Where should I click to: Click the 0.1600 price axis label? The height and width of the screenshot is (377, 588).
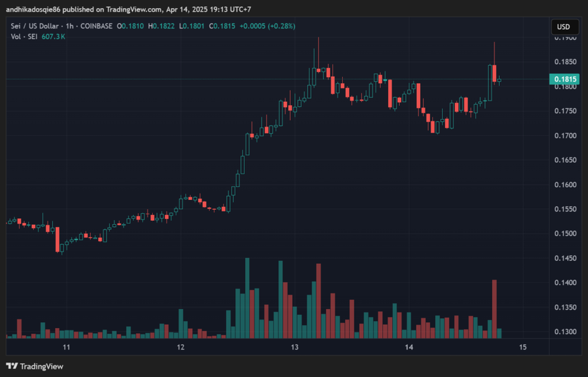566,184
